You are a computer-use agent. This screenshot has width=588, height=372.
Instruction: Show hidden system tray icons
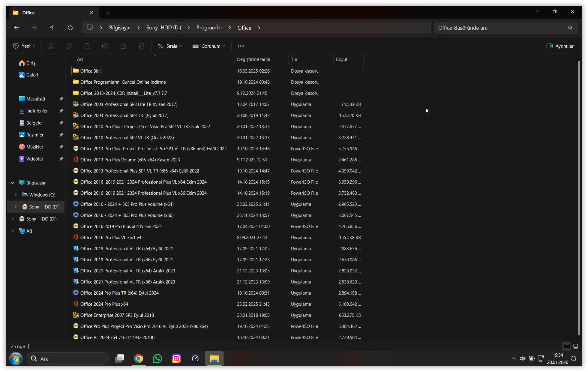coord(514,358)
